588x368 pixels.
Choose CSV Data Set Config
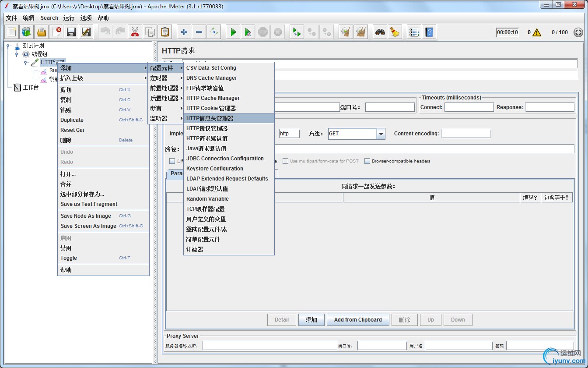229,68
